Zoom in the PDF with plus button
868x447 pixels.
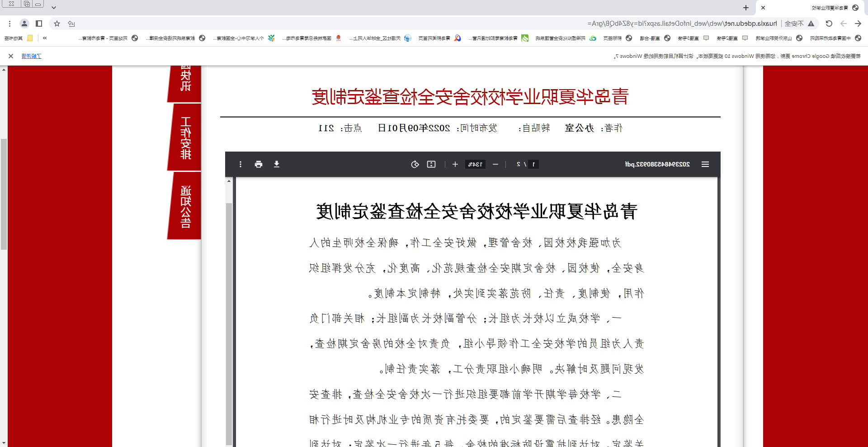tap(455, 164)
